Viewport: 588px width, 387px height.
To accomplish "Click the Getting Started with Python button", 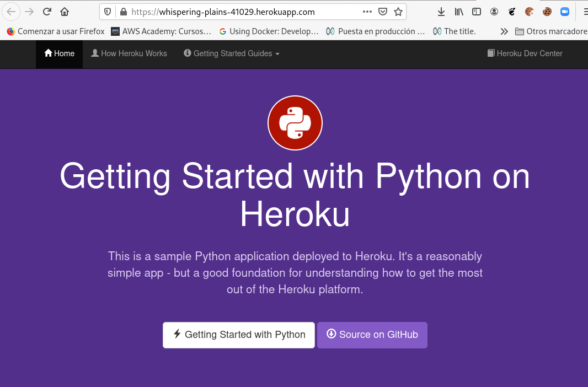I will click(238, 335).
